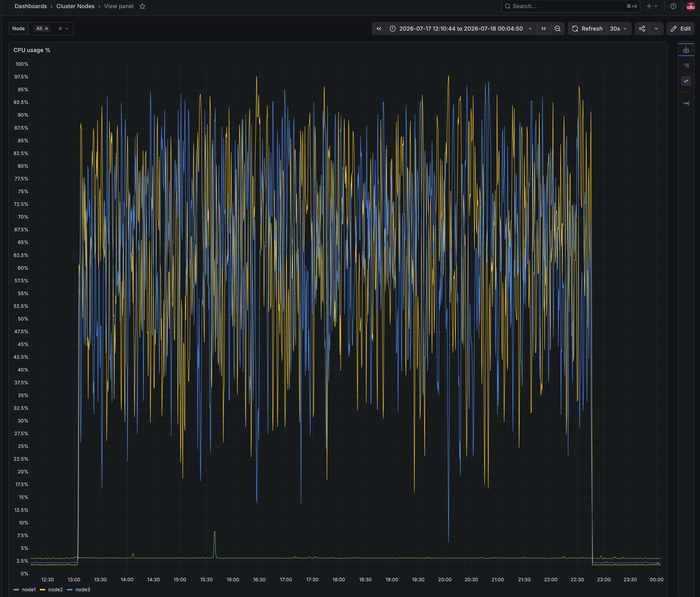The image size is (700, 597).
Task: Open the time range picker
Action: 461,29
